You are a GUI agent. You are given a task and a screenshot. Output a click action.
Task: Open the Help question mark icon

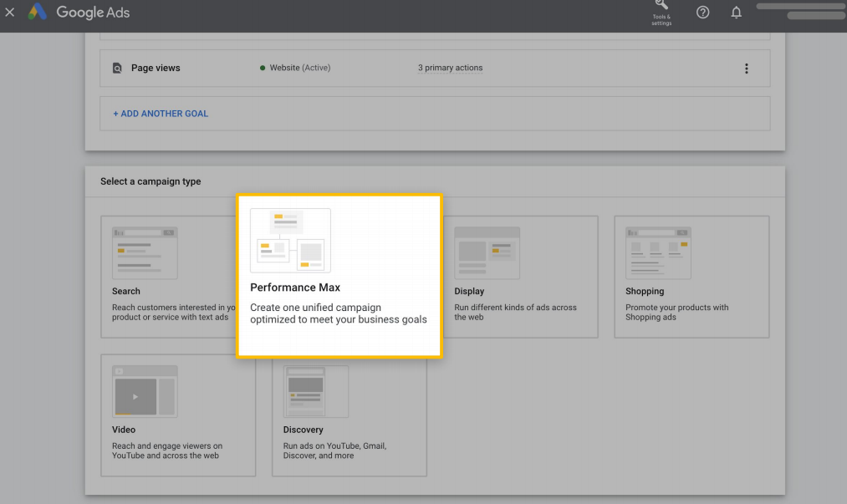point(702,12)
